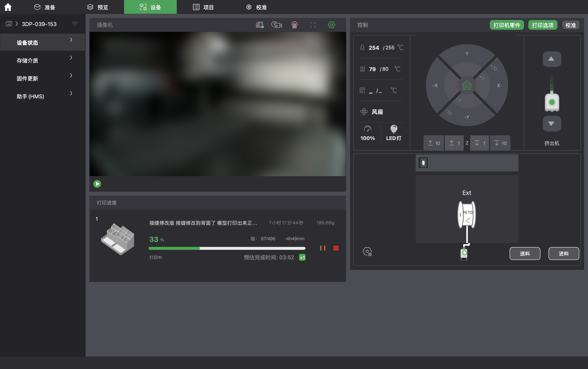Move the head in -X direction
This screenshot has width=588, height=369.
435,85
